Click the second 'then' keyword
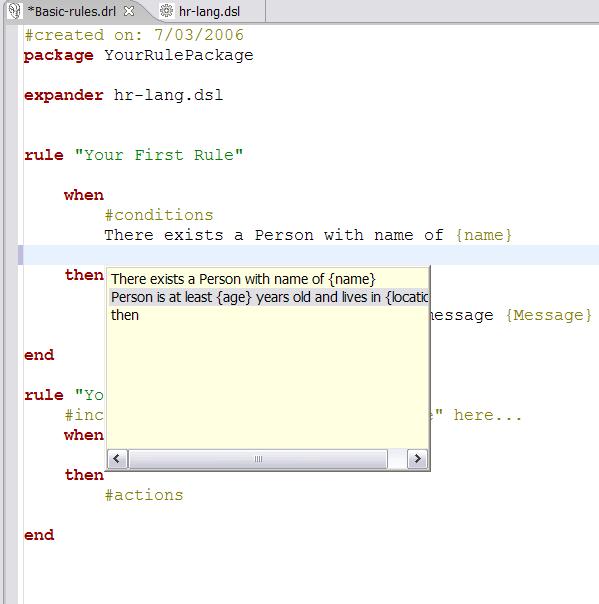Image resolution: width=599 pixels, height=604 pixels. pyautogui.click(x=84, y=475)
